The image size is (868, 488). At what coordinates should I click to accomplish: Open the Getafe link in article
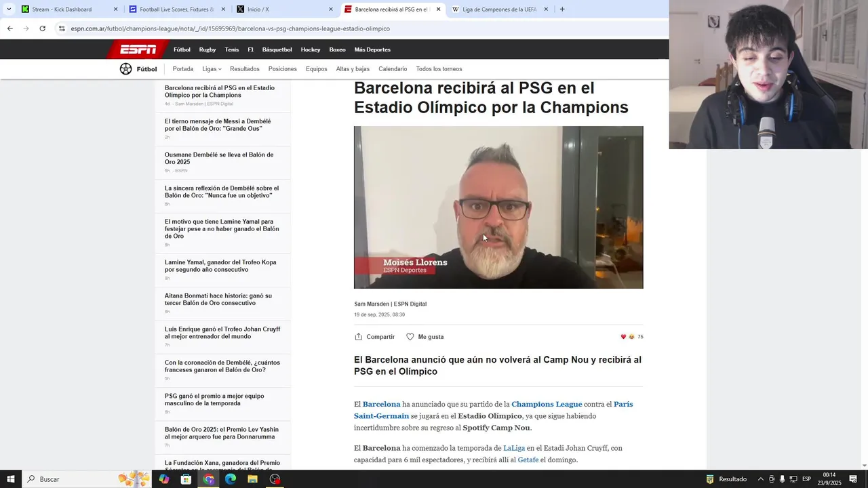(x=528, y=460)
